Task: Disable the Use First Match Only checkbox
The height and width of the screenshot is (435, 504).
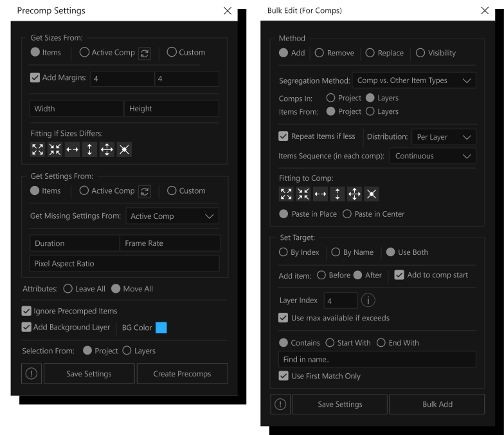Action: click(283, 376)
